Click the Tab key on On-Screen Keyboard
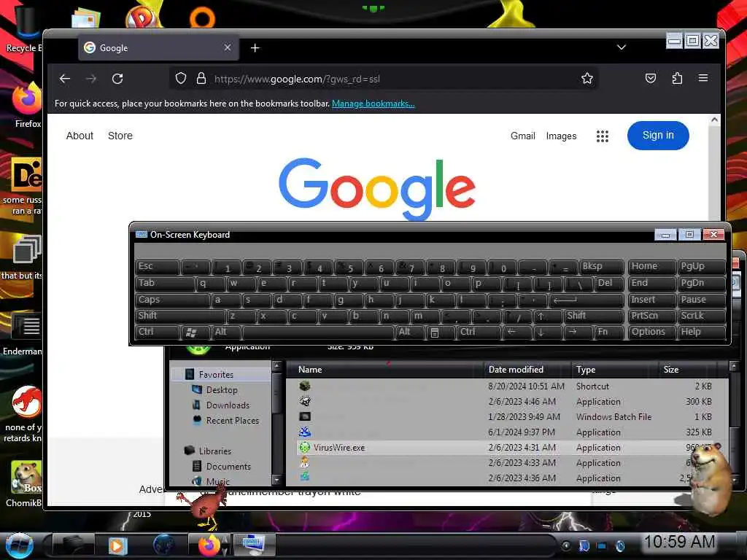This screenshot has width=747, height=560. pos(165,284)
